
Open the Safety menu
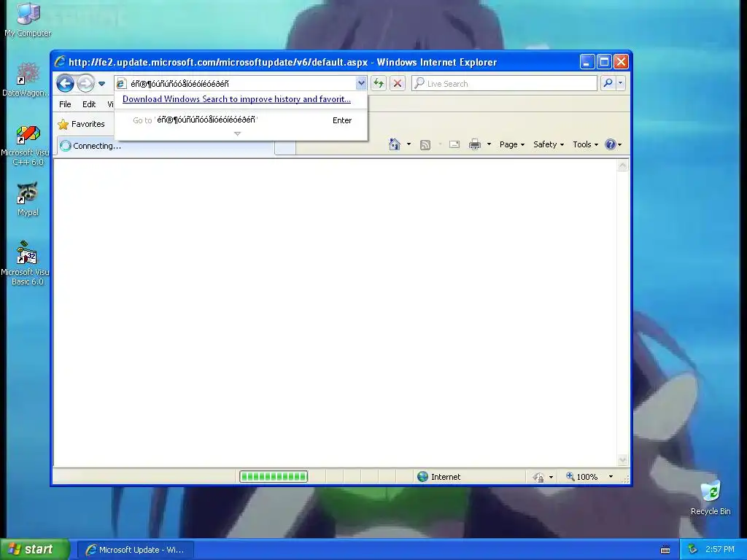549,144
